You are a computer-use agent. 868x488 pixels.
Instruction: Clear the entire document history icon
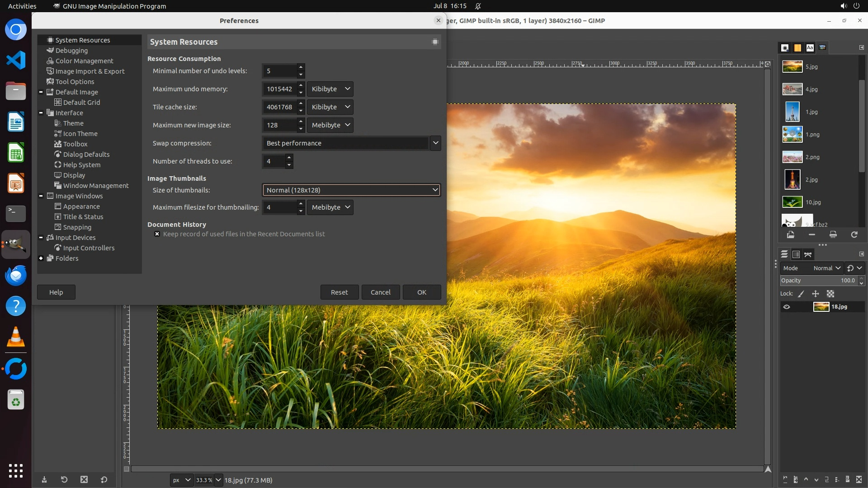pos(833,235)
